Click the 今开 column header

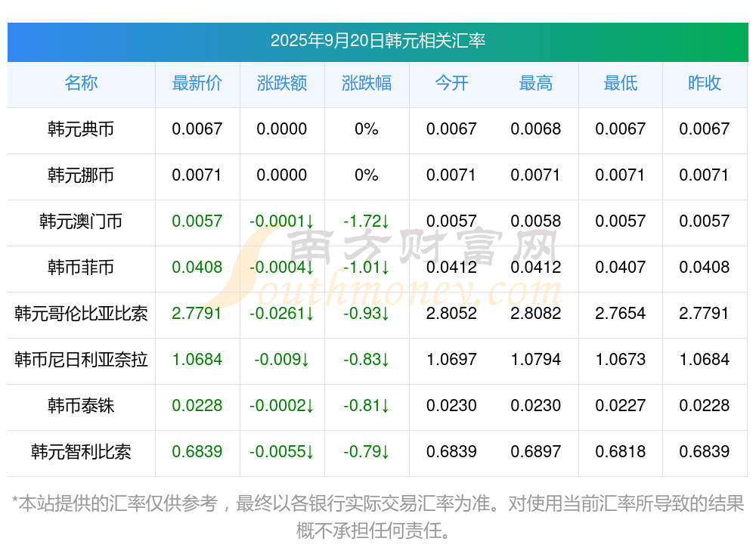click(x=451, y=83)
